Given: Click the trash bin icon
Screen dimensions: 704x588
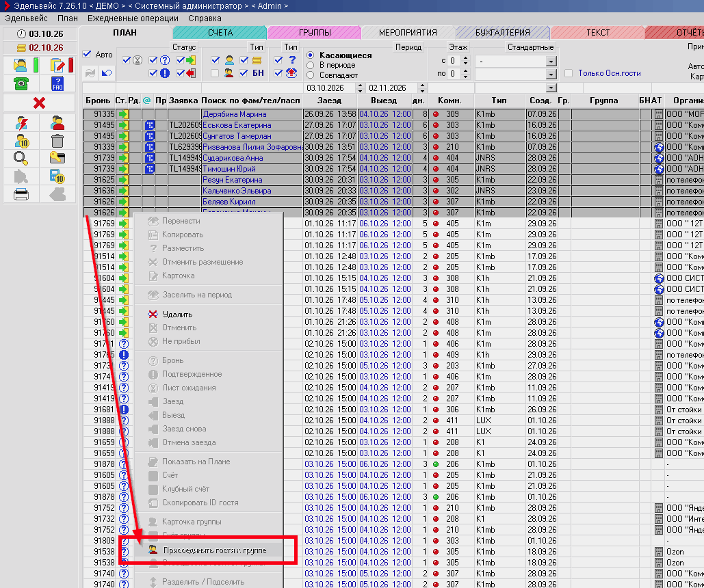Looking at the screenshot, I should (x=57, y=141).
